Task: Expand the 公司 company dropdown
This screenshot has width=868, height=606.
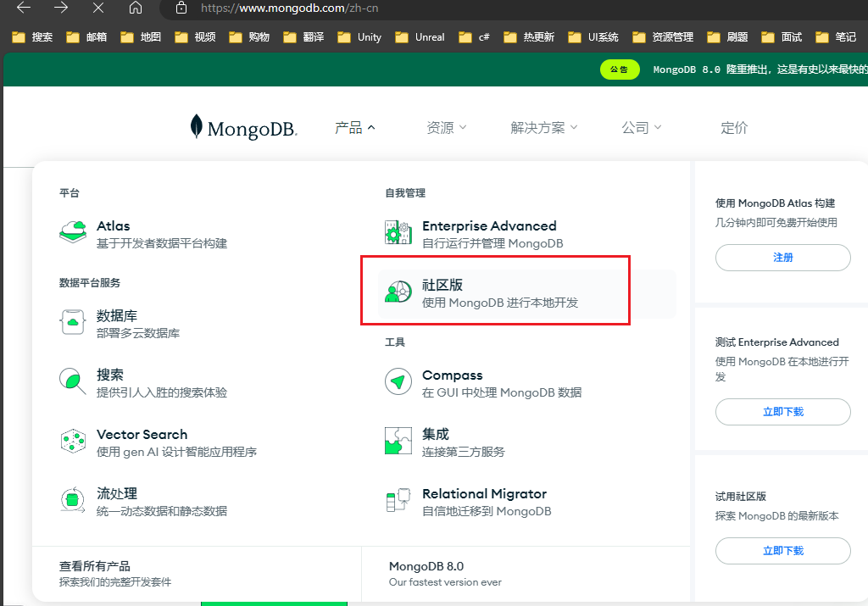Action: pos(642,128)
